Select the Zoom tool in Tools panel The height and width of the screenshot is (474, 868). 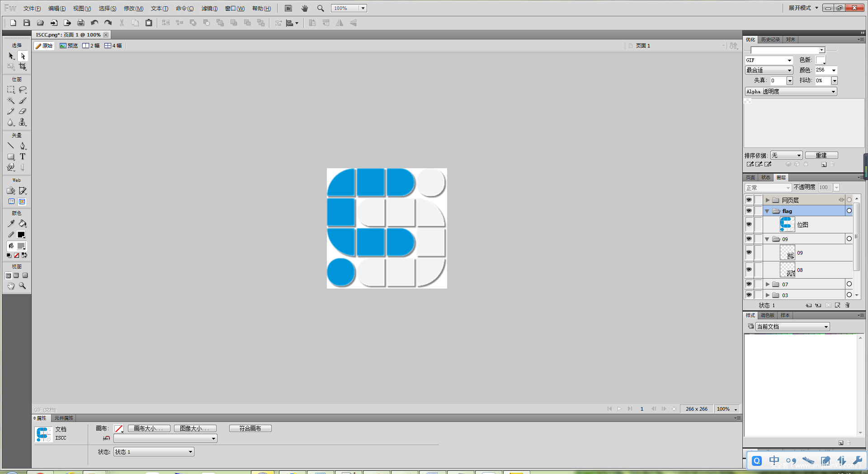(23, 286)
